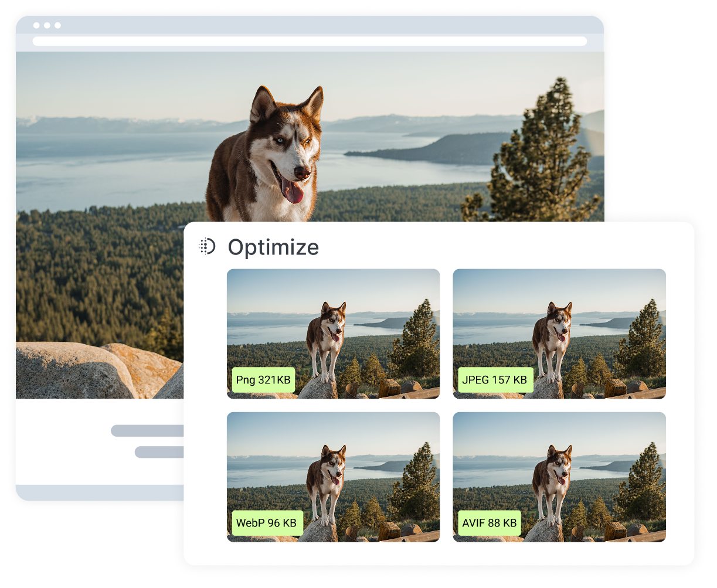The width and height of the screenshot is (717, 588).
Task: Click the JPEG 157 KB size badge
Action: coord(495,380)
